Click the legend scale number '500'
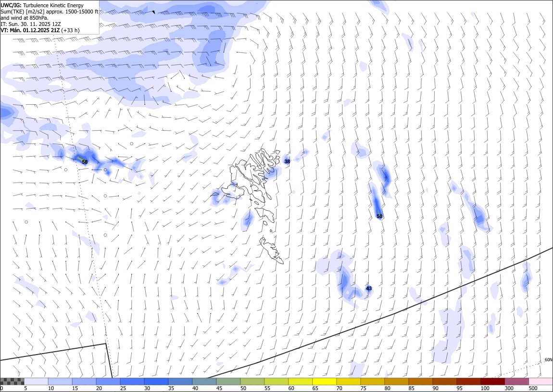The image size is (553, 392). [x=533, y=388]
